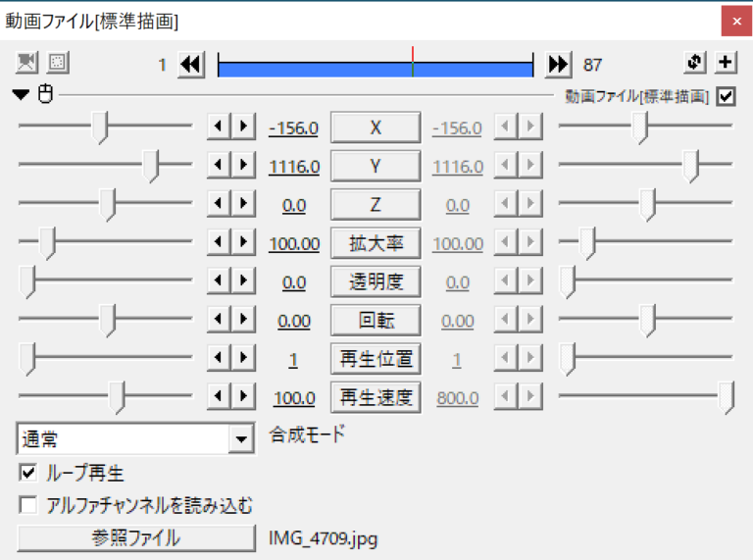Click the 再生速度 movement mode button

click(x=376, y=398)
